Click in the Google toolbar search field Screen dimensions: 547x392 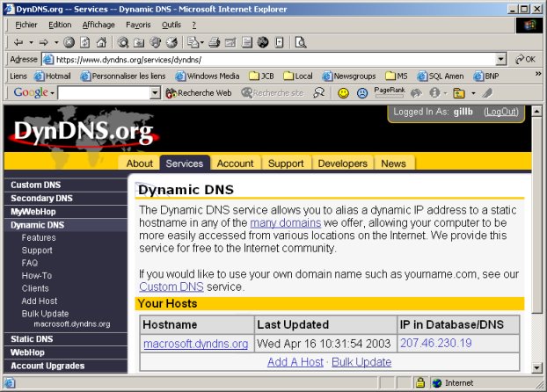pyautogui.click(x=105, y=93)
